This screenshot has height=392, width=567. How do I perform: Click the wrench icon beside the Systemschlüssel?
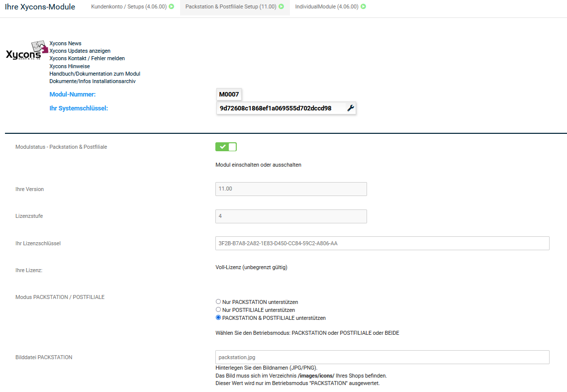351,108
